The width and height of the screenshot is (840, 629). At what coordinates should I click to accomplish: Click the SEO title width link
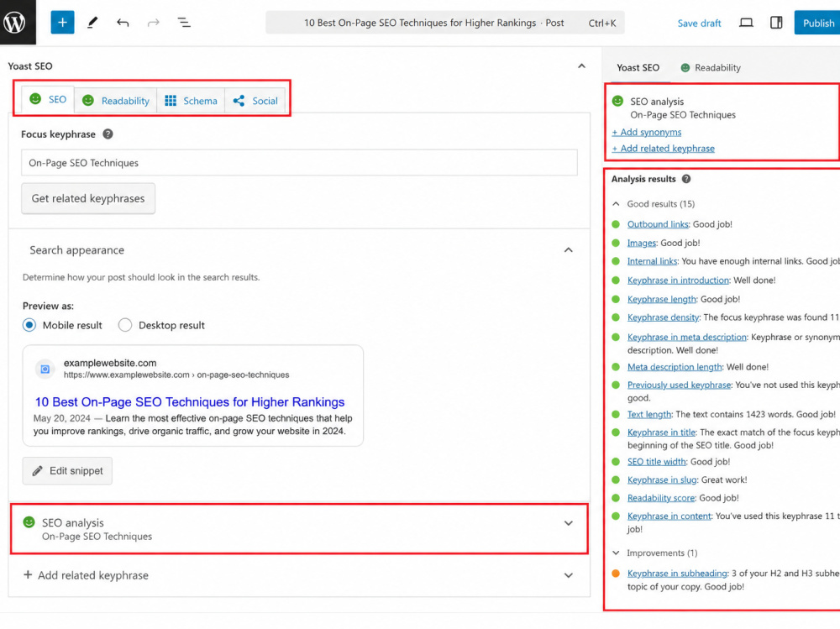[x=656, y=462]
